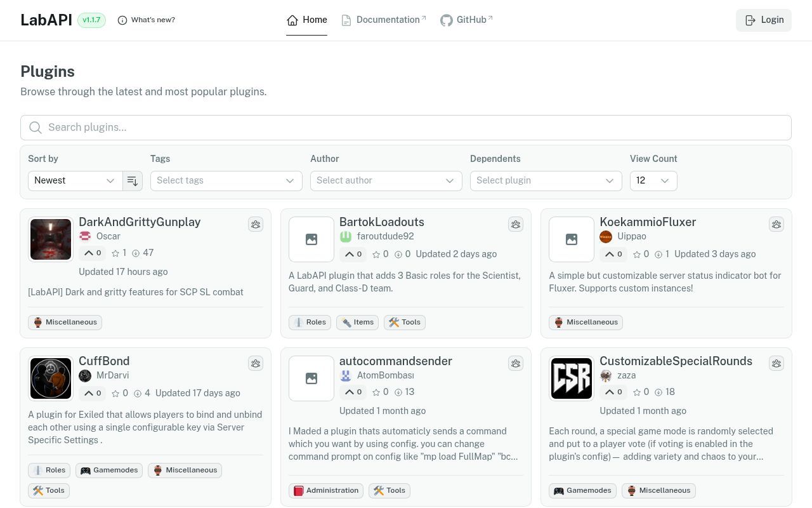Screen dimensions: 812x508
Task: Click the sort direction toggle icon
Action: click(x=133, y=181)
